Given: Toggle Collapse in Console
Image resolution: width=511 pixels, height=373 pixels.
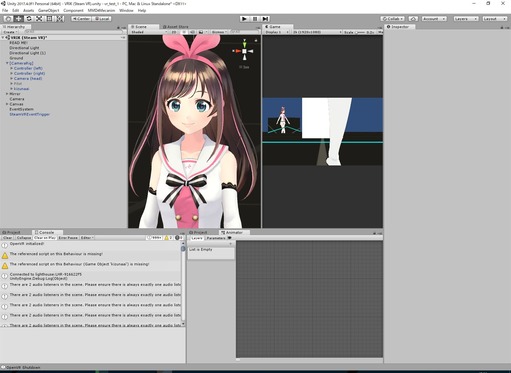Looking at the screenshot, I should (x=23, y=238).
